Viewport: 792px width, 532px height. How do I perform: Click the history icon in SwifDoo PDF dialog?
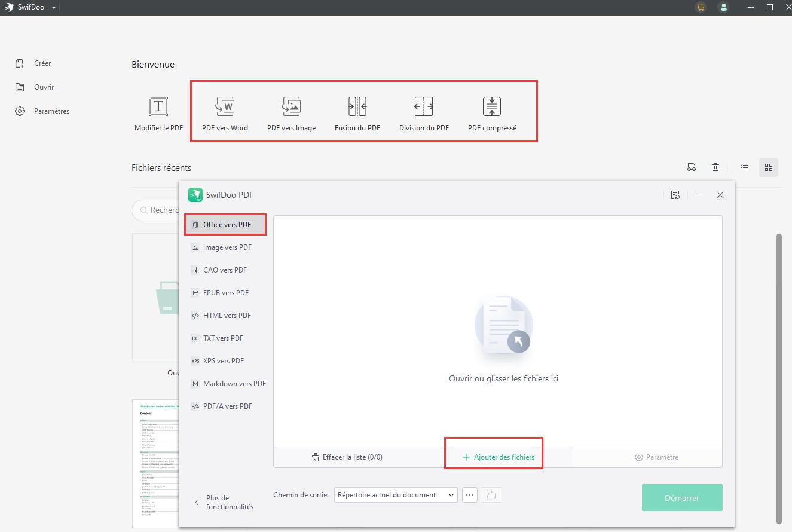(675, 195)
